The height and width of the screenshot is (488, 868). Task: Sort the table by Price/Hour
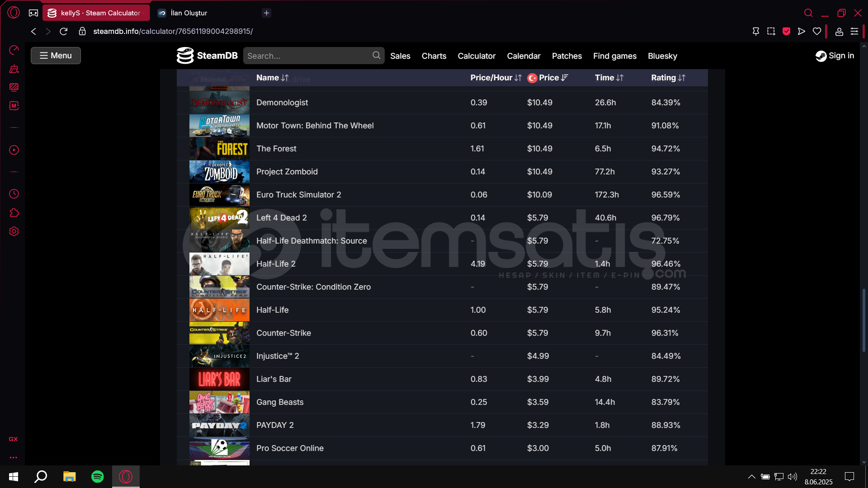click(495, 78)
